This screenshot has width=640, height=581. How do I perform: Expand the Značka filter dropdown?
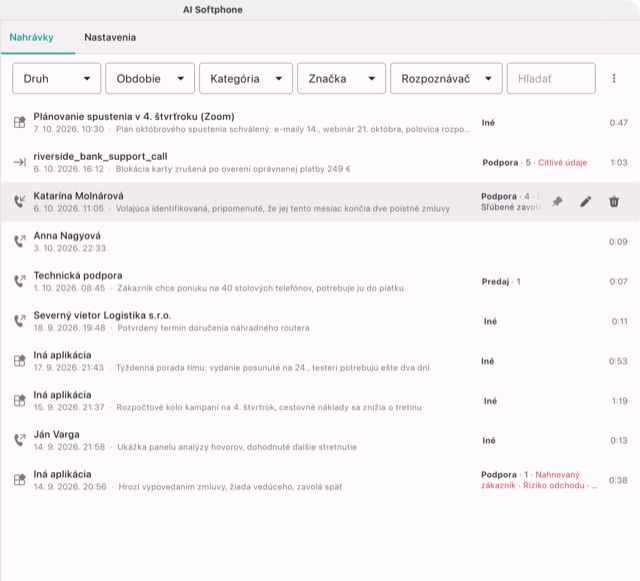point(341,78)
